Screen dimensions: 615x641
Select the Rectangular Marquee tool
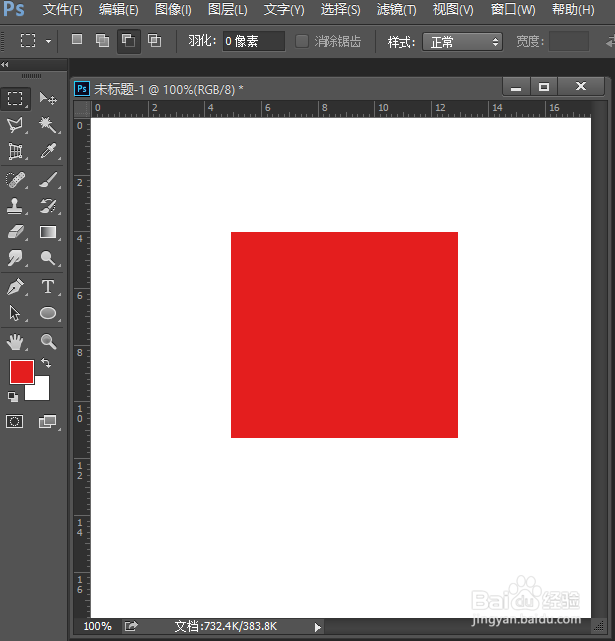[x=15, y=99]
